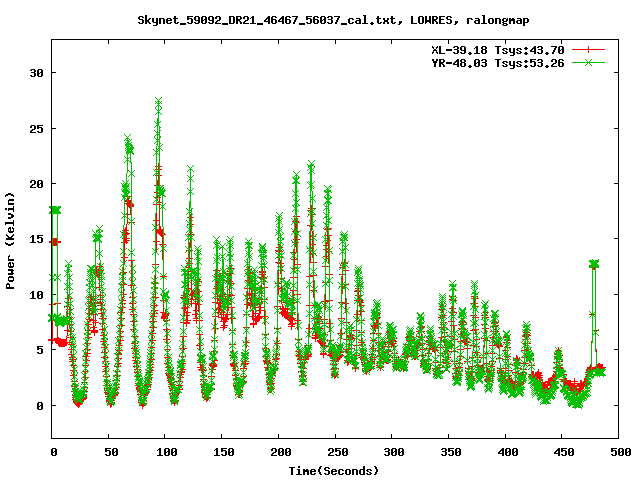The image size is (640, 480).
Task: Click the plot title Skynet_59092_DR21_46467_56037_cal.txt
Action: 267,20
